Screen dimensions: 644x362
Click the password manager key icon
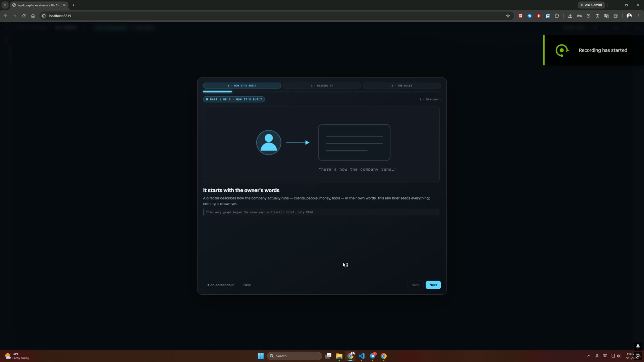pos(579,16)
